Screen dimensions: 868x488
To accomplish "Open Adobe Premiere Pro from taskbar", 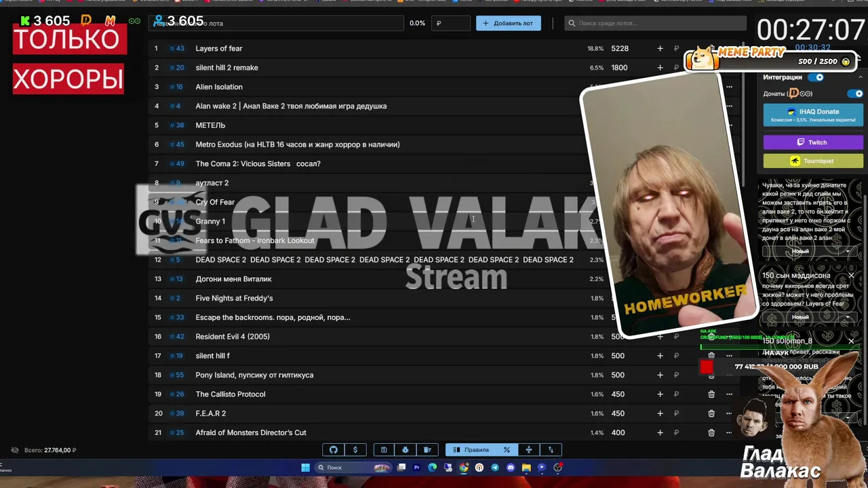I will 416,468.
